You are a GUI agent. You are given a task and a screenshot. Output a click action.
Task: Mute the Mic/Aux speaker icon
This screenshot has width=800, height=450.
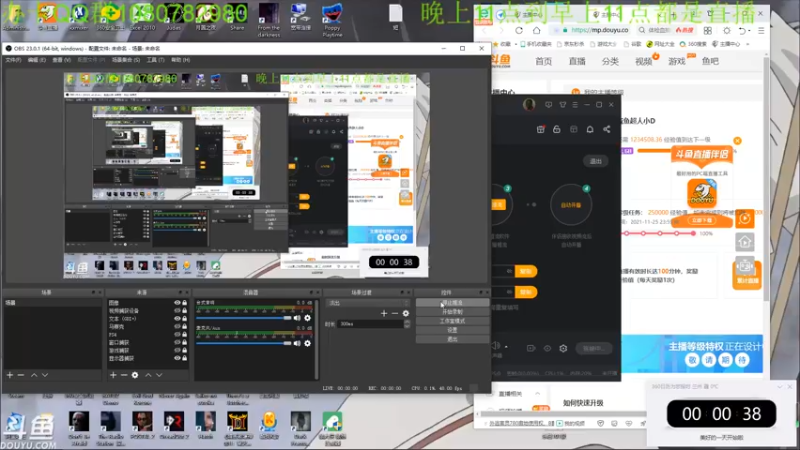(297, 343)
